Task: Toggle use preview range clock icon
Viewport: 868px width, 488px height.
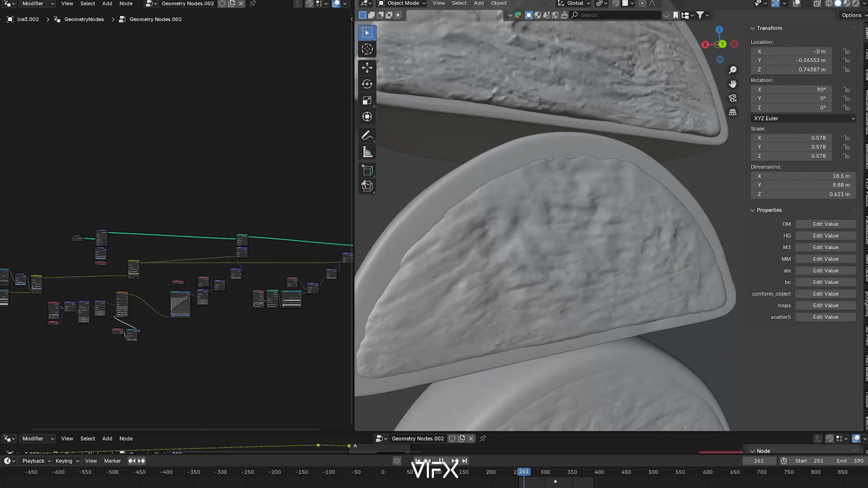Action: coord(784,461)
